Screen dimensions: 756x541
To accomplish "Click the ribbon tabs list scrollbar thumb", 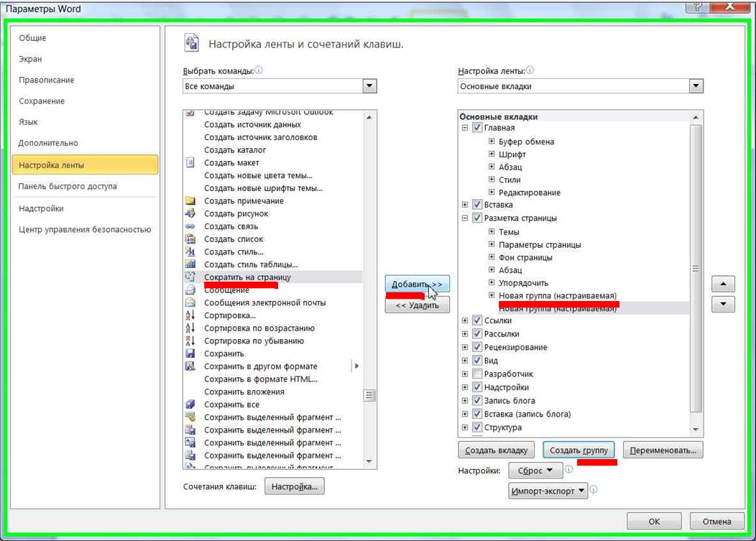I will 696,269.
